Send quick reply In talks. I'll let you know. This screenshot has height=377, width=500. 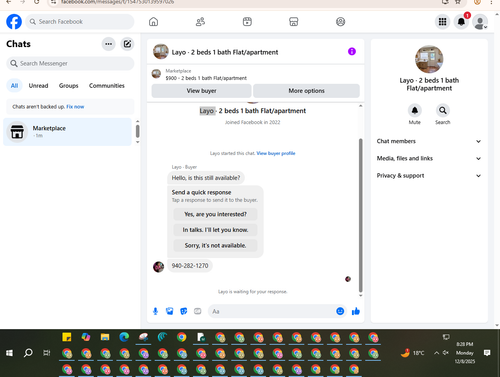[x=215, y=230]
